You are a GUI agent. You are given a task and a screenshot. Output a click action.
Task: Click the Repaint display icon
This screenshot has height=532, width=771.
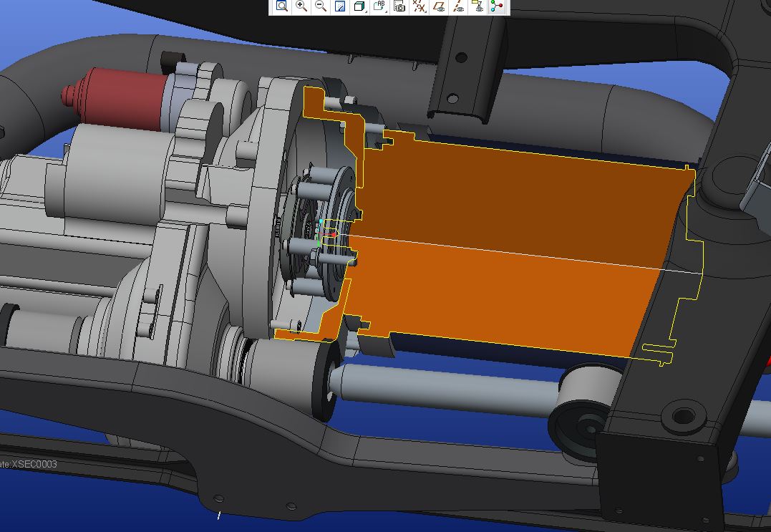point(340,7)
